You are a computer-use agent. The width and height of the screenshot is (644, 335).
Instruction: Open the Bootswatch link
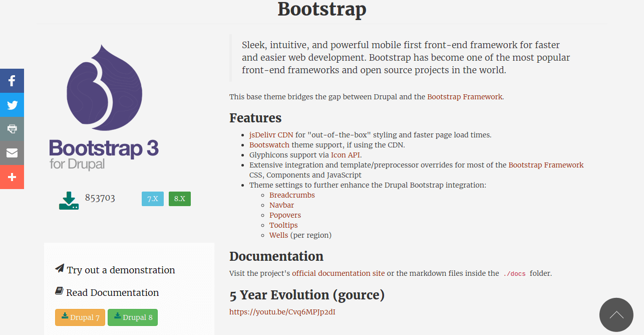coord(269,145)
